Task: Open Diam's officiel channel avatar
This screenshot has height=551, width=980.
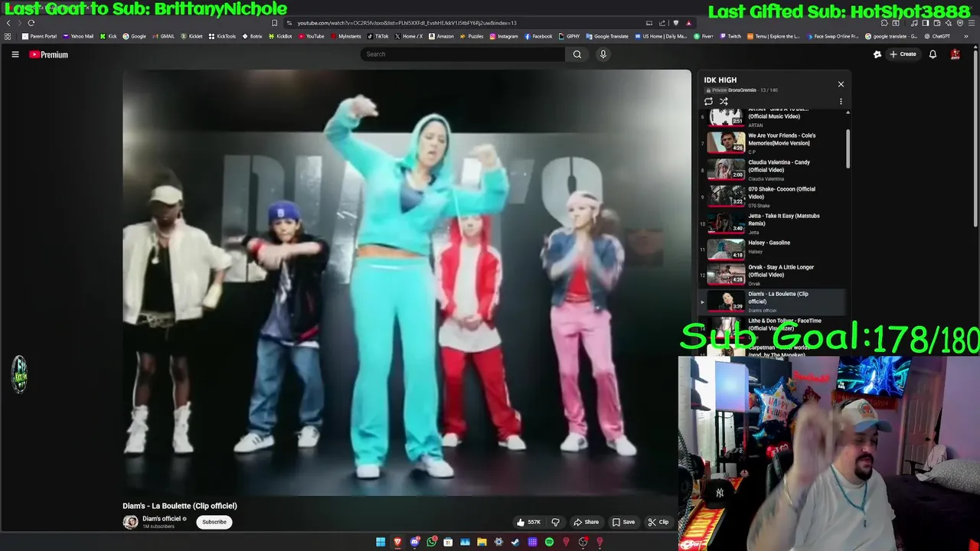Action: tap(131, 522)
